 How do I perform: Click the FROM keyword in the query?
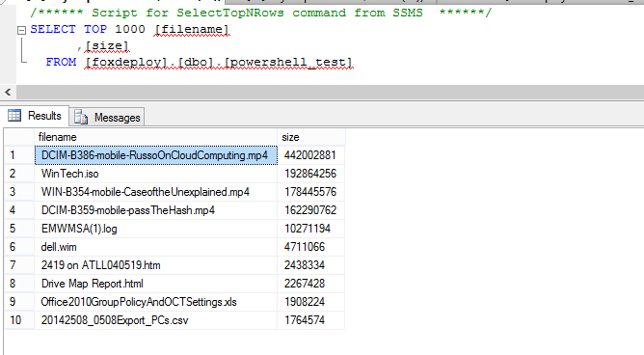[61, 62]
